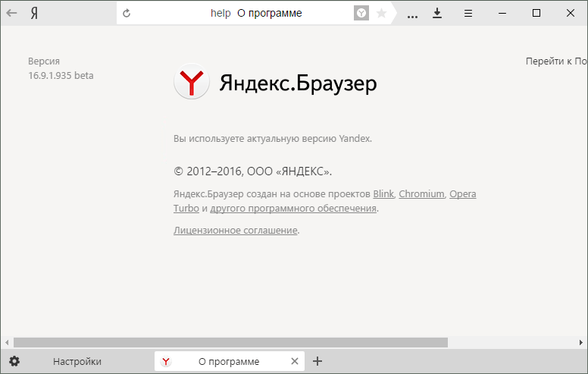Viewport: 588px width, 374px height.
Task: Click the Яндекс.Браузер heading
Action: coord(298,83)
